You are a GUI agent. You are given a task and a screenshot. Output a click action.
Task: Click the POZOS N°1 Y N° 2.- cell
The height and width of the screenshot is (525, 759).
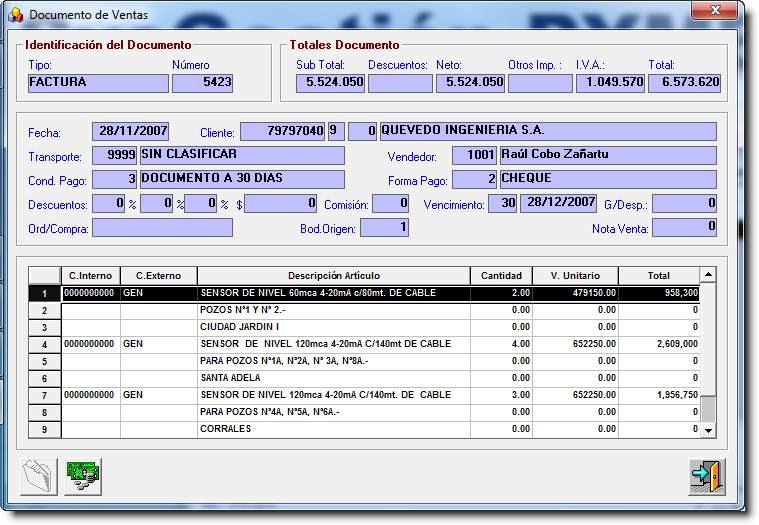coord(334,310)
